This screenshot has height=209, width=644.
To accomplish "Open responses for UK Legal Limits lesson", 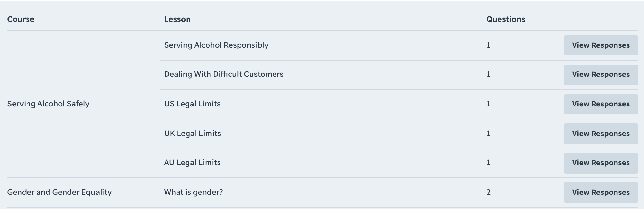I will click(x=600, y=133).
